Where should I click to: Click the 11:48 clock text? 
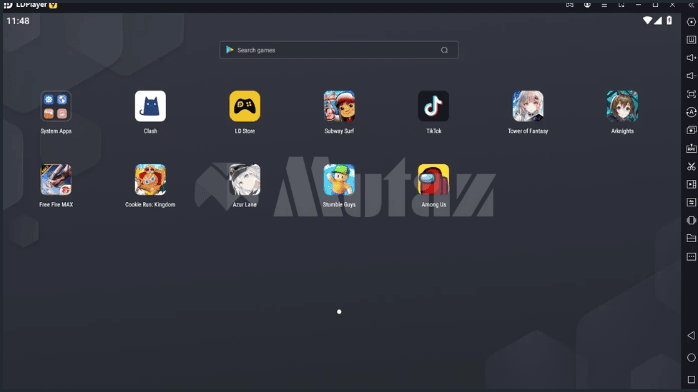[18, 21]
